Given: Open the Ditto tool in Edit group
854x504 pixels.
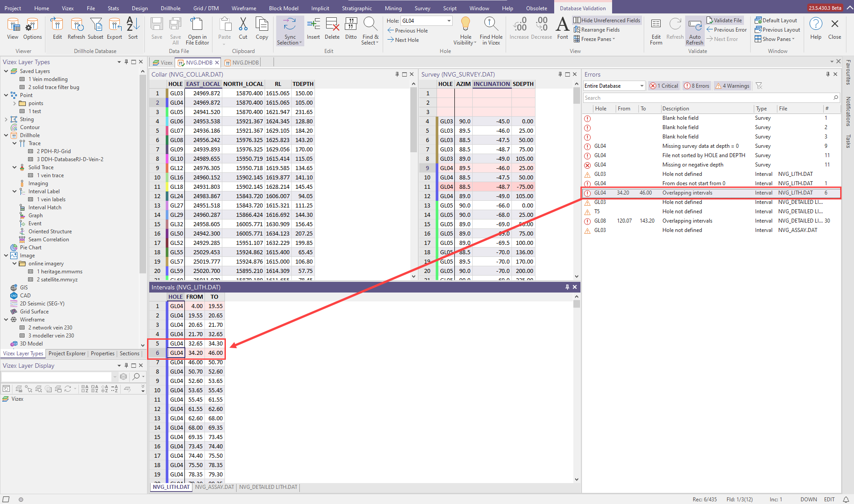Looking at the screenshot, I should coord(351,28).
